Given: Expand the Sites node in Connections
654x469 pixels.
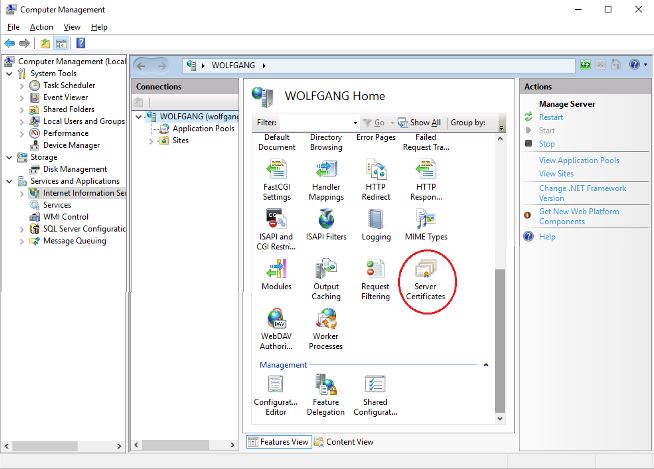Looking at the screenshot, I should click(151, 141).
